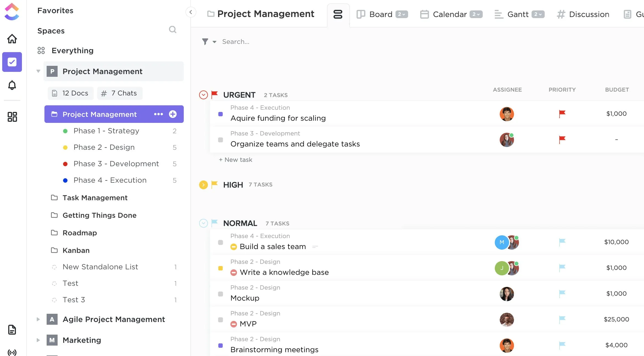Select the Kanban folder
Screen dimensions: 644x356
[x=76, y=250]
